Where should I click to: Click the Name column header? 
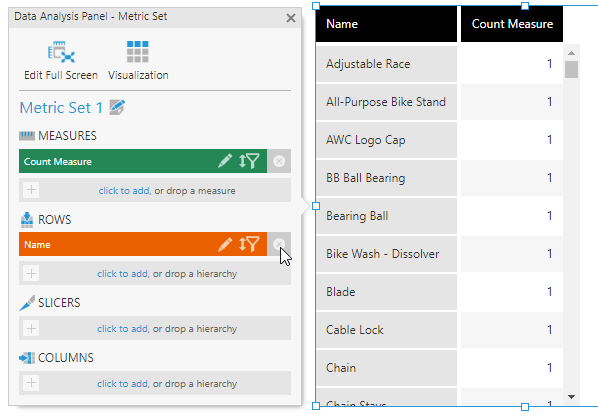(386, 24)
